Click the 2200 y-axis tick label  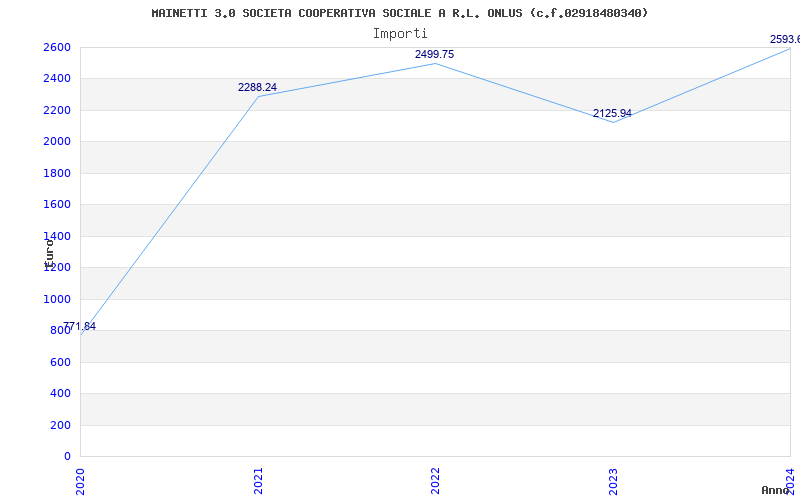pos(57,110)
